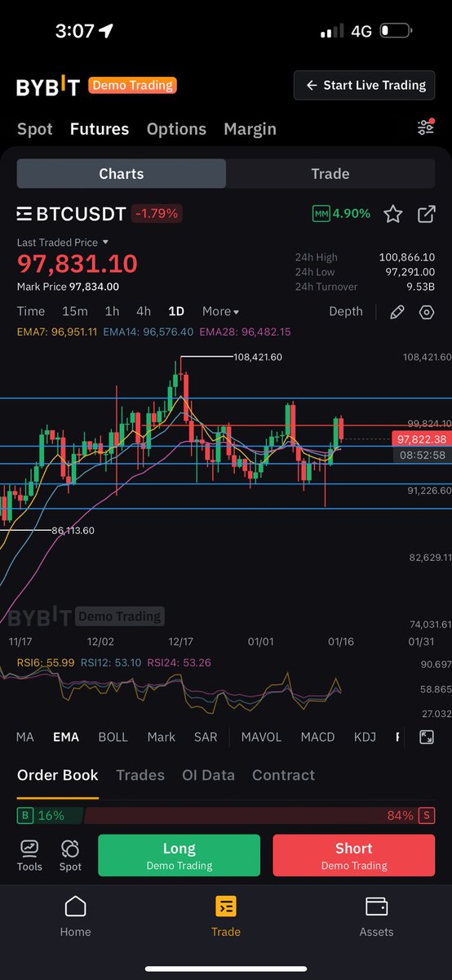Enable the BOLL indicator
452x980 pixels.
pyautogui.click(x=113, y=737)
